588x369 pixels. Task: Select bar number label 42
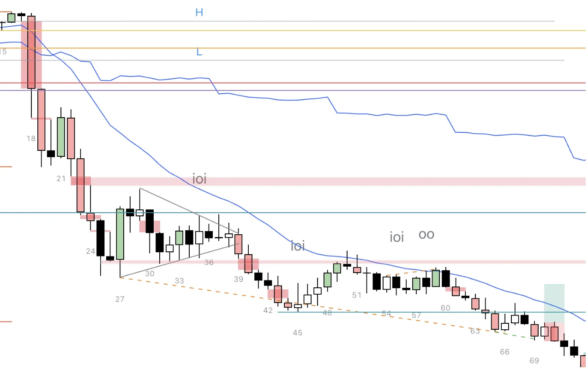[x=268, y=310]
